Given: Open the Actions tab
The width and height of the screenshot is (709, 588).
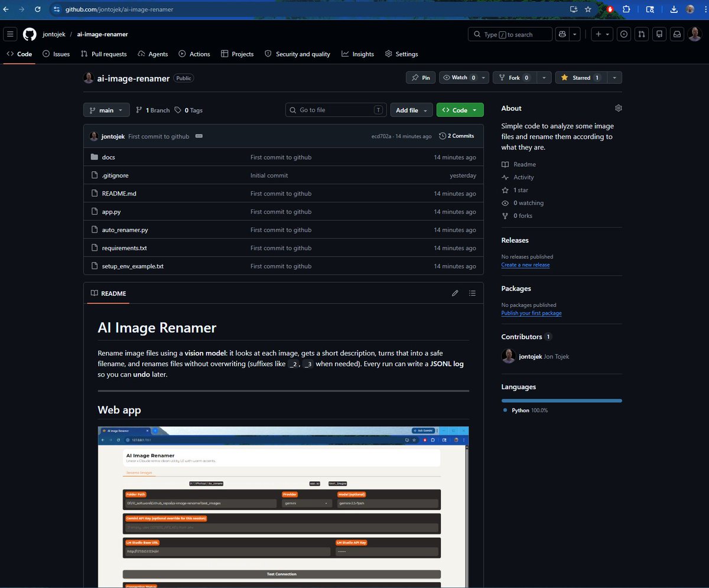Looking at the screenshot, I should click(194, 54).
